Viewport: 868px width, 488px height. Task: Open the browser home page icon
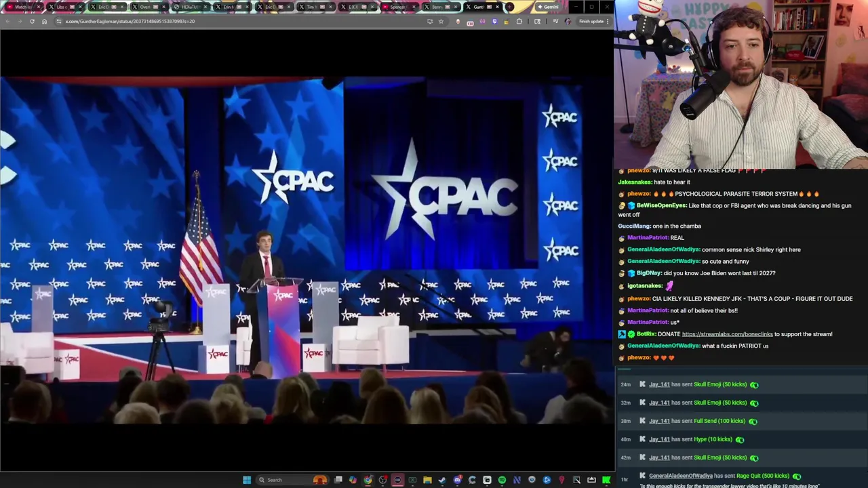pos(44,21)
